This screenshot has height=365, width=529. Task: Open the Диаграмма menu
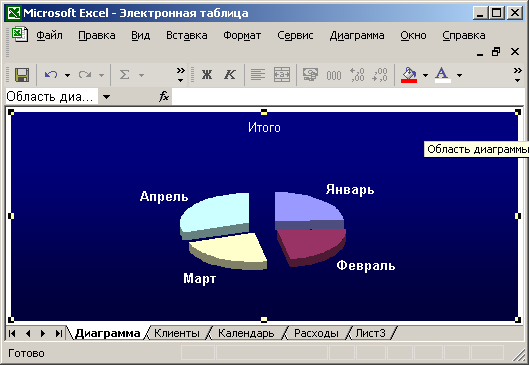357,35
